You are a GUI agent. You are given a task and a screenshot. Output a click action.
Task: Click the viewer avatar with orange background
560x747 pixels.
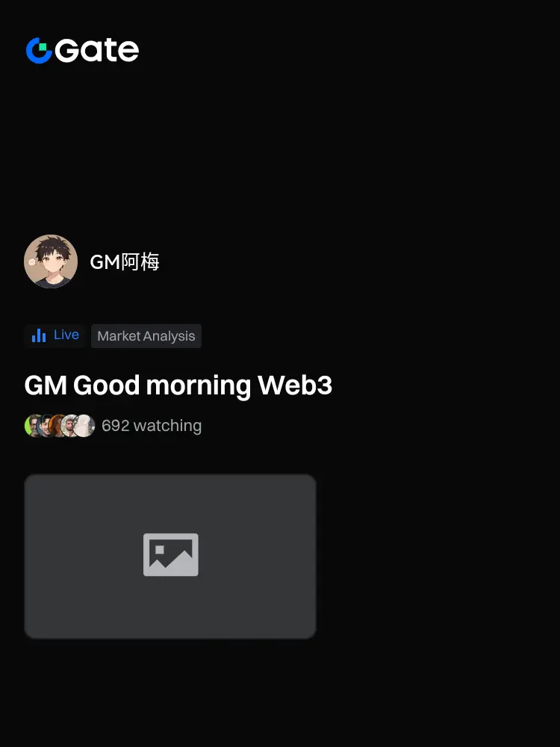click(56, 426)
